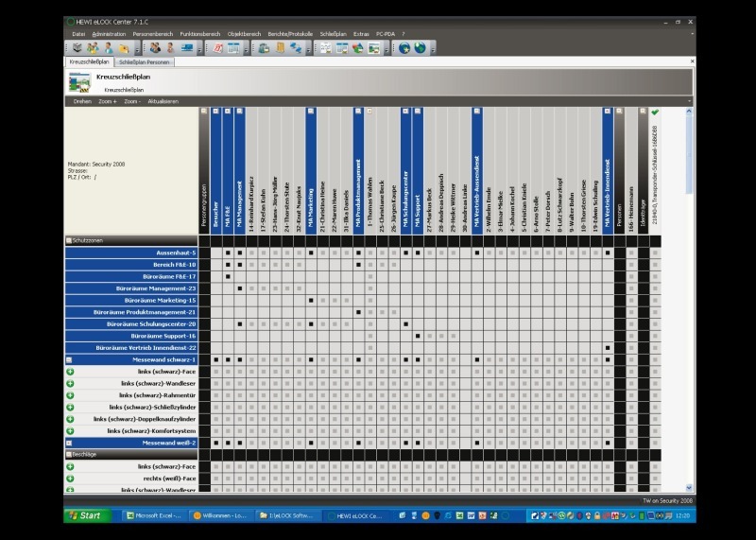Screen dimensions: 756x540
Task: Switch to Microsoft Excel in the taskbar
Action: (154, 515)
